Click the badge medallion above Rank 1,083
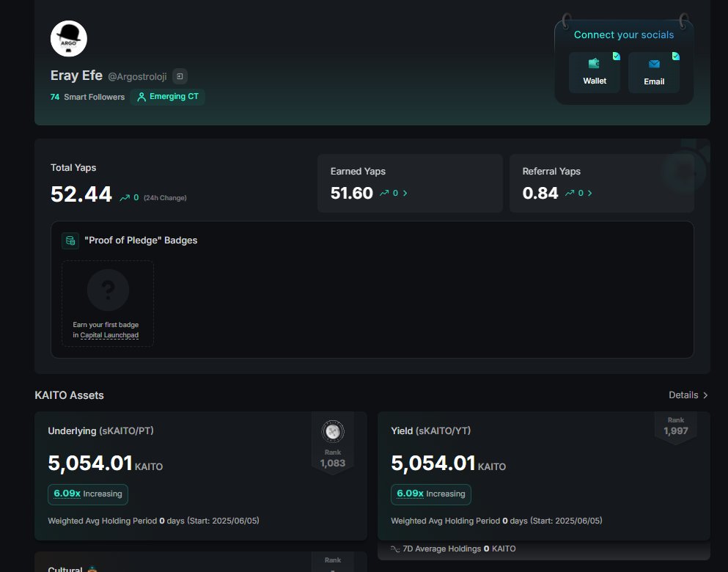 (x=332, y=432)
